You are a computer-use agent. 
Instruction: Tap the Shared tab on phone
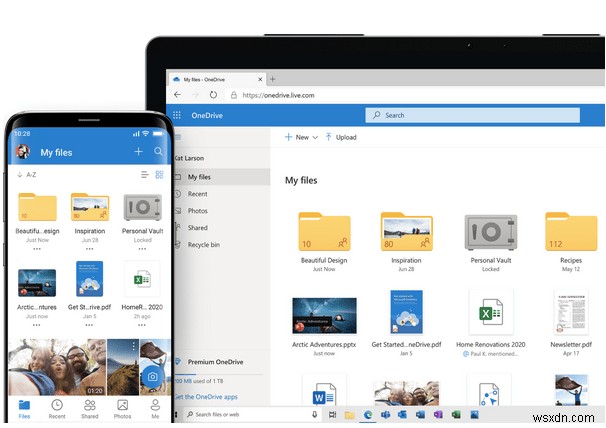pyautogui.click(x=90, y=410)
